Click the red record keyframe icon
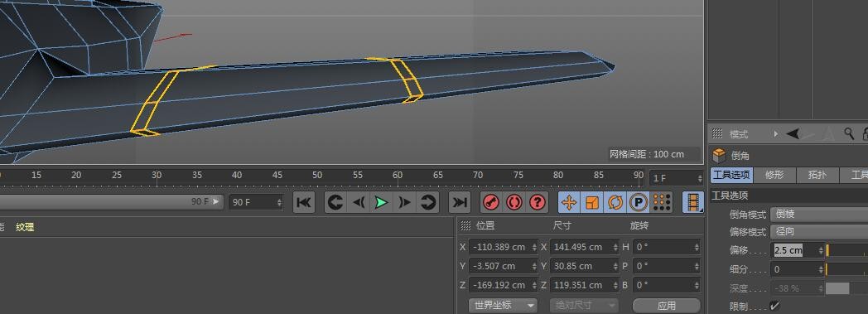Image resolution: width=868 pixels, height=314 pixels. [489, 203]
